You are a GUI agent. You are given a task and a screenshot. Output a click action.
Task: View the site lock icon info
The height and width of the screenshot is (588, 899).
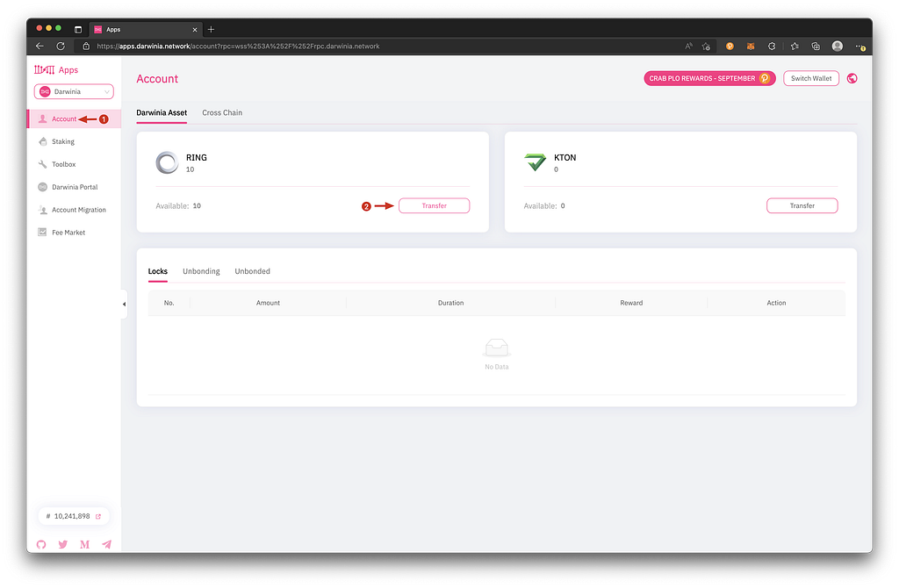point(86,47)
